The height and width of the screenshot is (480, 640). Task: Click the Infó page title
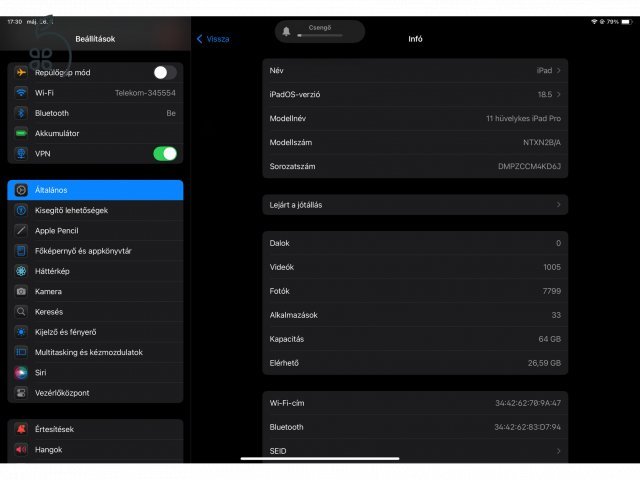pos(415,39)
